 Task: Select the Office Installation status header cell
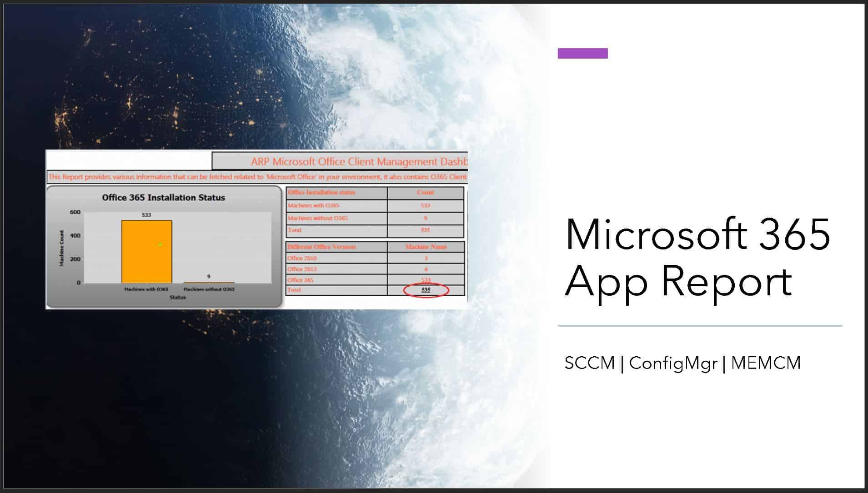(322, 193)
